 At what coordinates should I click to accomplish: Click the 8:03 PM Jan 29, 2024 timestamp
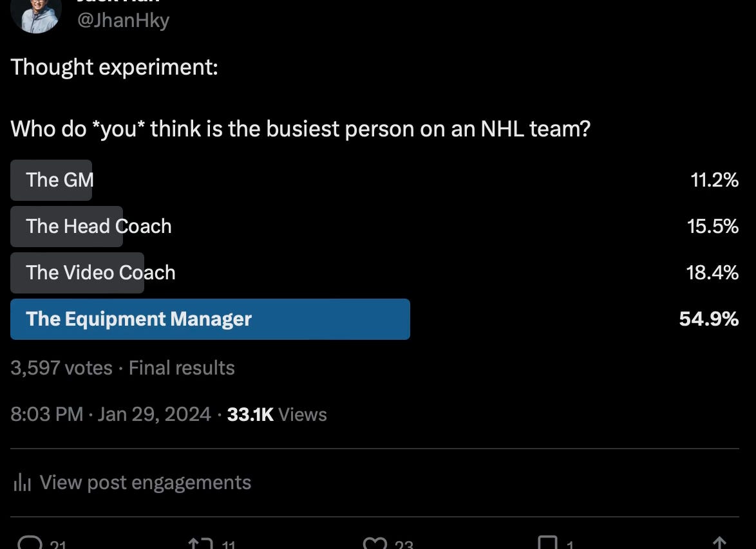111,414
